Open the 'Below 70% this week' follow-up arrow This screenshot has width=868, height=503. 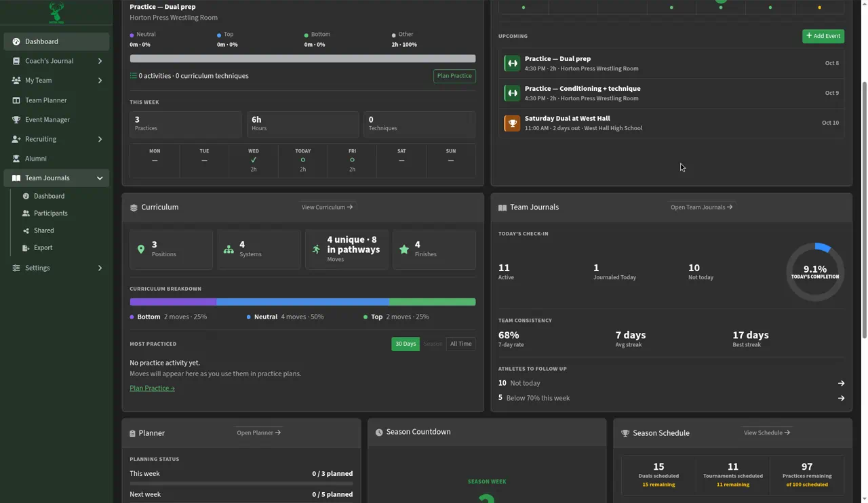tap(841, 399)
